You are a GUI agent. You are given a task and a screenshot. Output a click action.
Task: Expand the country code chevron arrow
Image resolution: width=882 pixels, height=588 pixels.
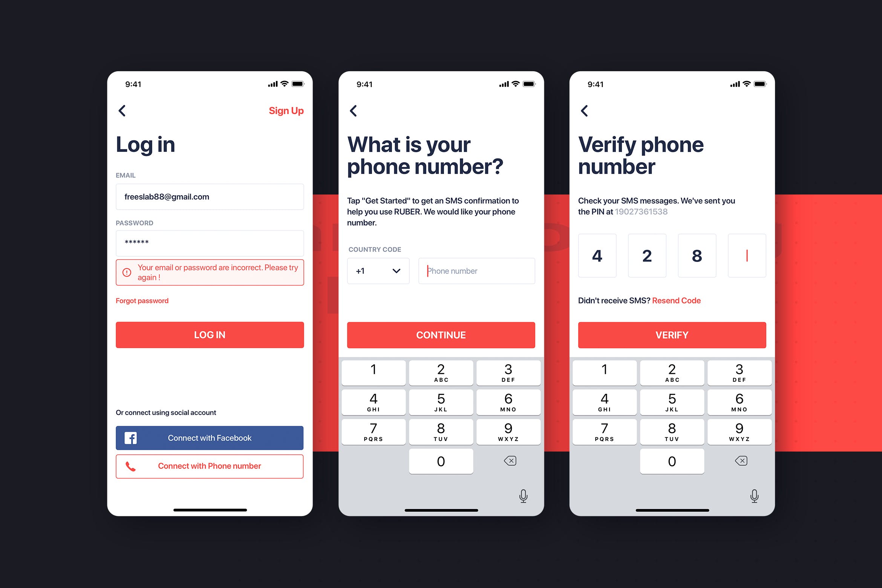click(x=394, y=270)
